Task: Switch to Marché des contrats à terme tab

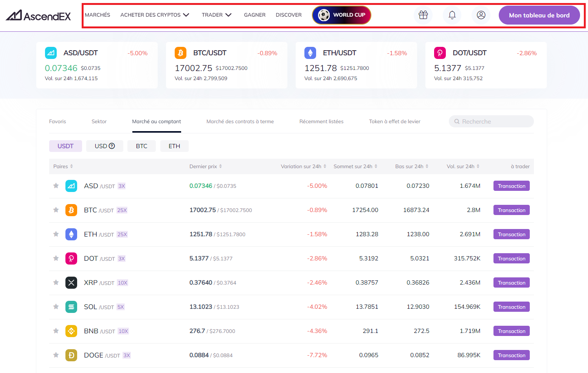Action: pos(240,121)
